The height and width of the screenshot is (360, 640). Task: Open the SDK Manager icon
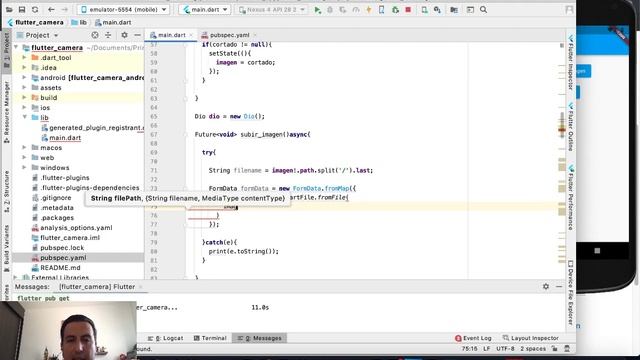click(437, 9)
